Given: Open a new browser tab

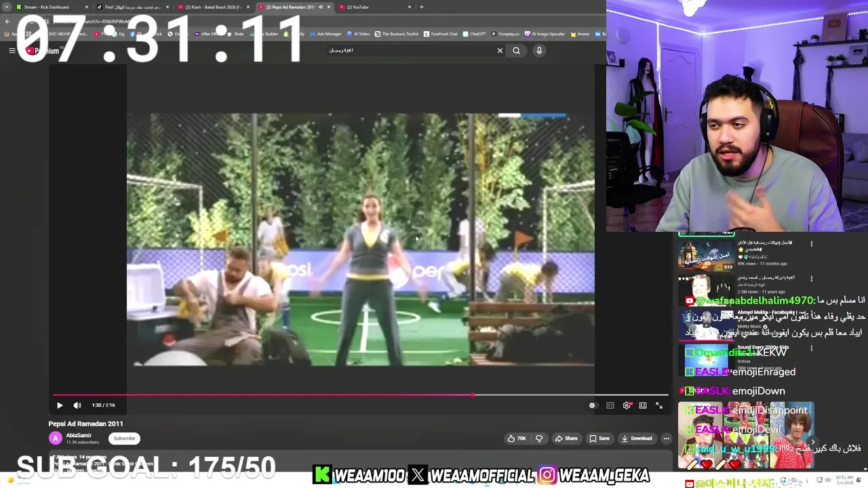Looking at the screenshot, I should 421,7.
